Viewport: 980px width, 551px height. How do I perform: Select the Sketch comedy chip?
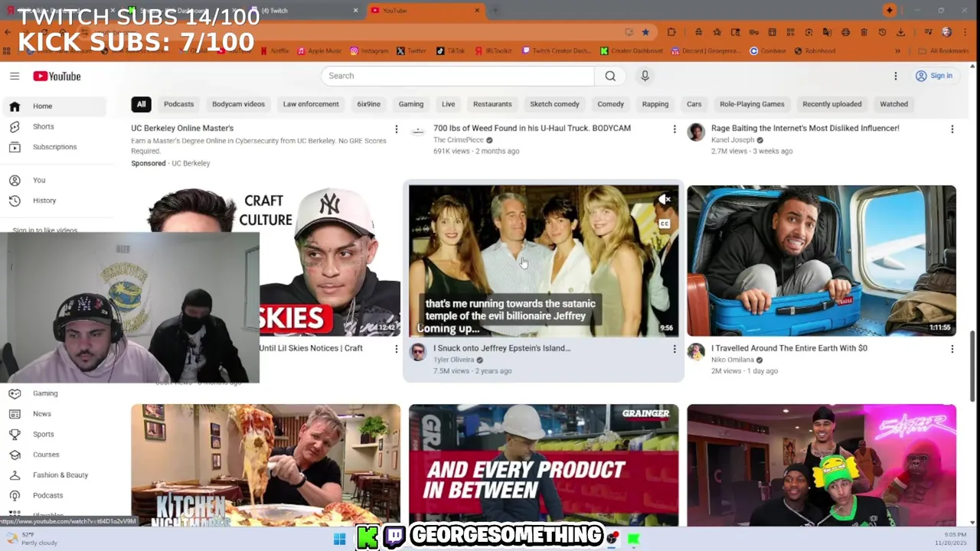point(554,104)
